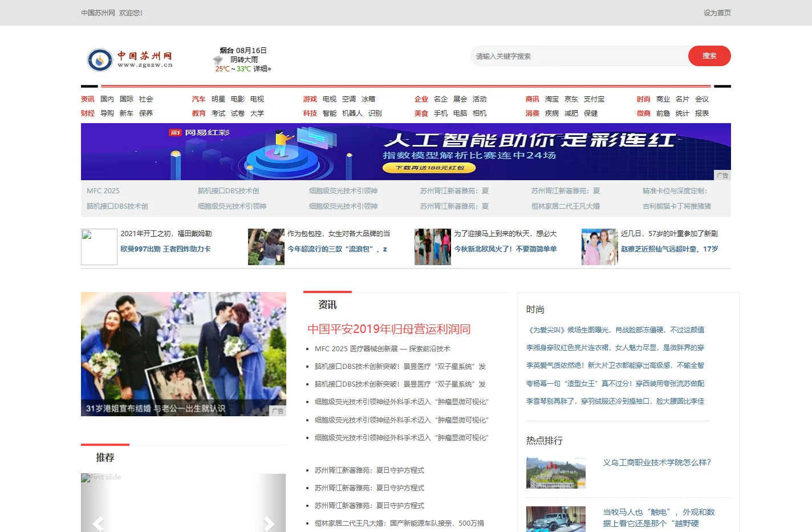This screenshot has width=812, height=532.
Task: Open the 科技 navigation category
Action: [310, 113]
